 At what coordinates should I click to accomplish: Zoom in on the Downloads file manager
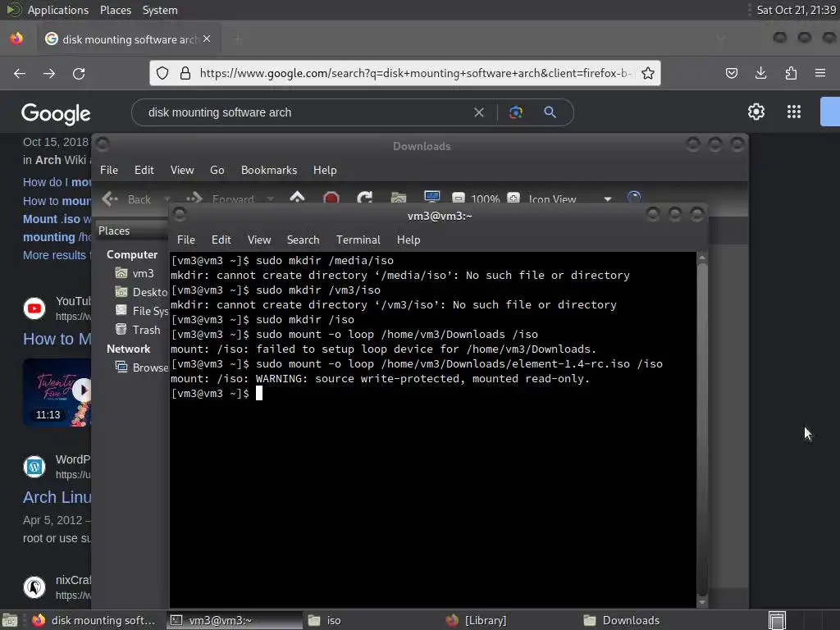click(x=514, y=199)
